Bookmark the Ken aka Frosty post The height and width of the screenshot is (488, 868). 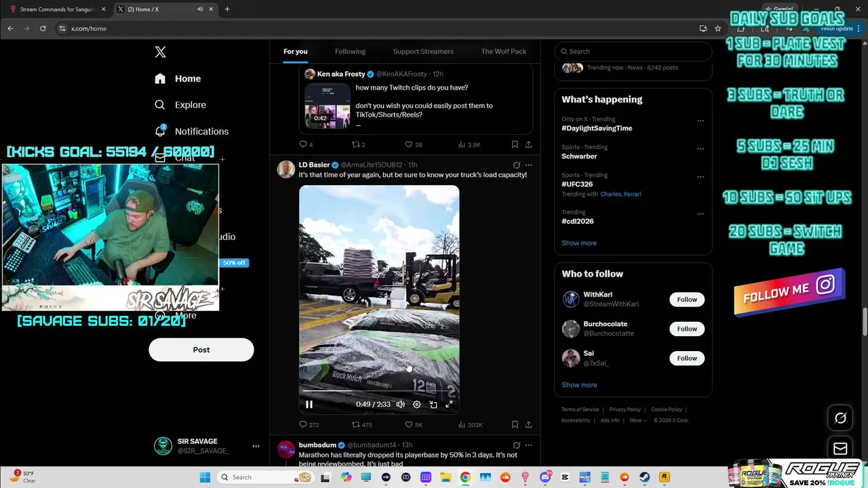click(515, 144)
